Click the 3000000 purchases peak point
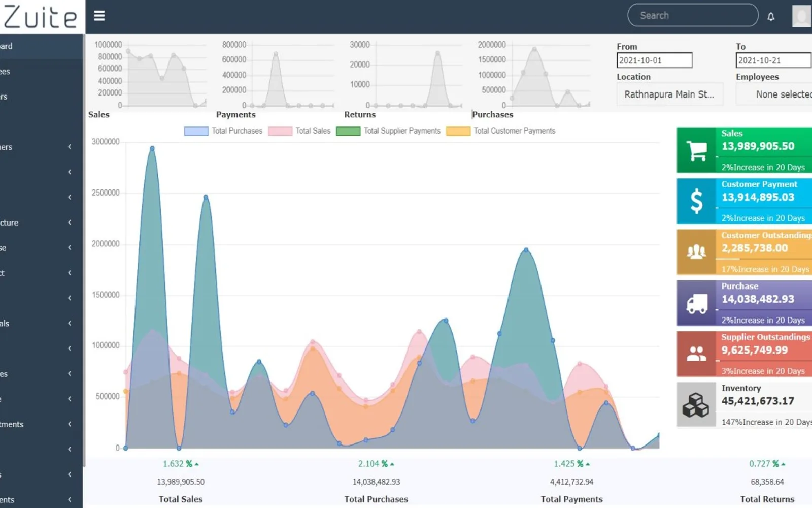This screenshot has width=812, height=508. 152,149
